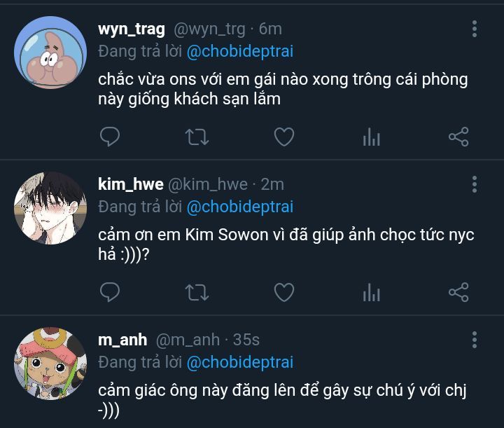Like wyn_trag's tweet with heart icon
The height and width of the screenshot is (428, 504).
click(284, 137)
